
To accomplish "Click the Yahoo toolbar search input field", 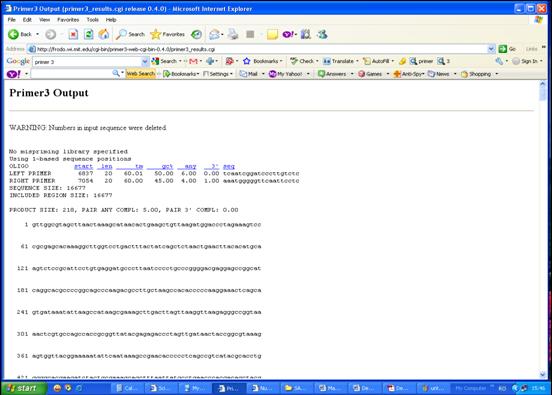I will pyautogui.click(x=71, y=74).
